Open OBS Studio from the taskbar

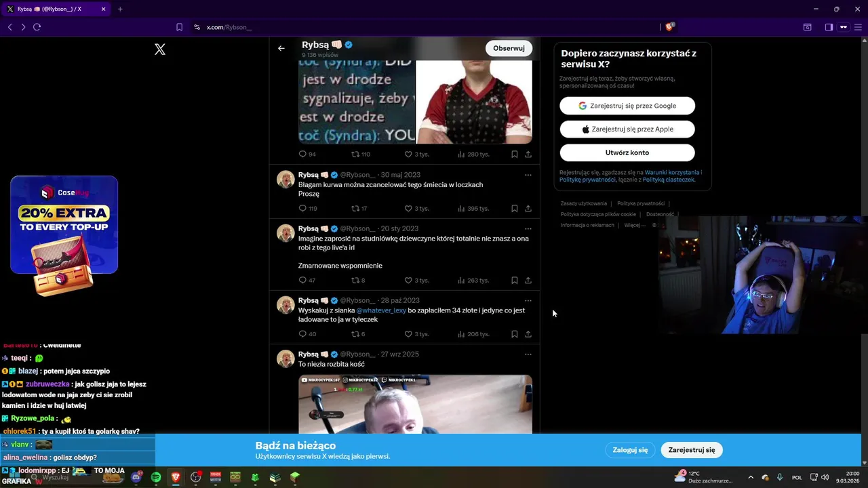click(196, 477)
